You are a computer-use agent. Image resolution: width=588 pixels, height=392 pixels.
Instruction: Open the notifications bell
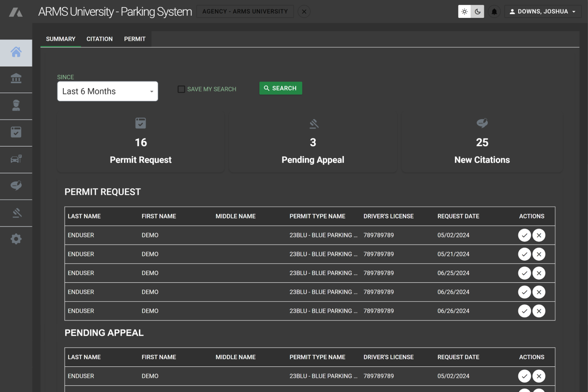494,12
